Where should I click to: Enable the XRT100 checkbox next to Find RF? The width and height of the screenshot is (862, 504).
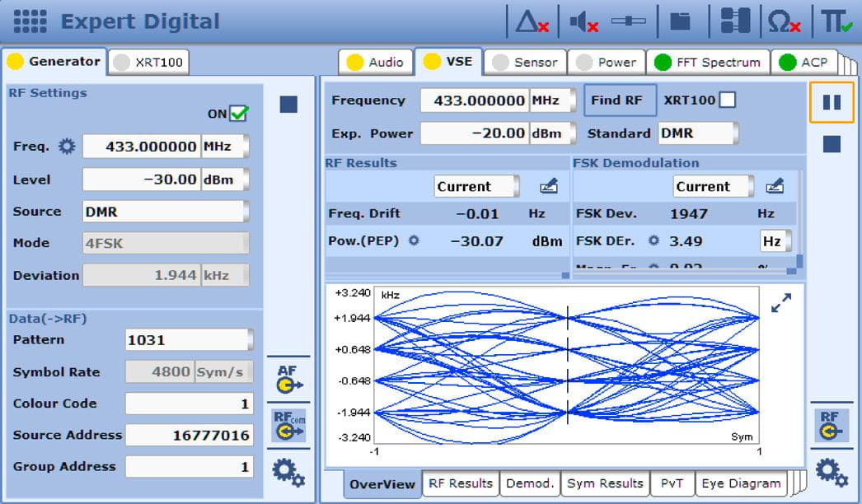click(729, 100)
